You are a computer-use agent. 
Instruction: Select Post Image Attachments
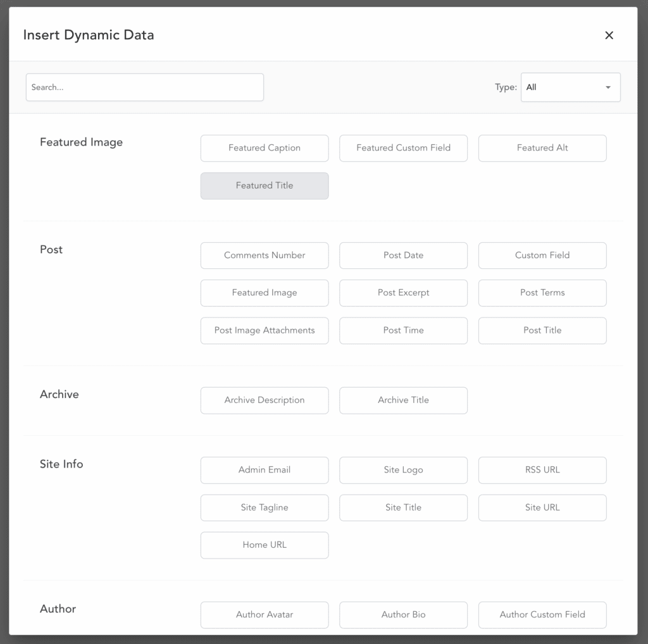(x=265, y=330)
